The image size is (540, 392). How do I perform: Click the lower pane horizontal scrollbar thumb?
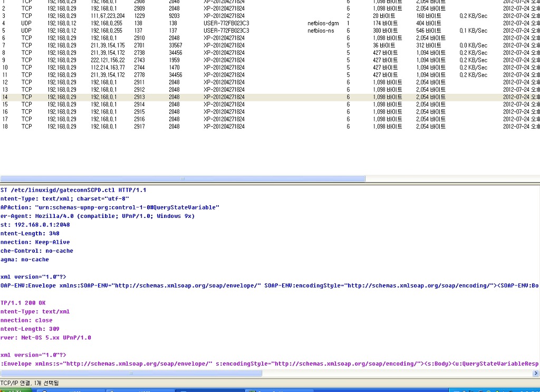[x=132, y=373]
